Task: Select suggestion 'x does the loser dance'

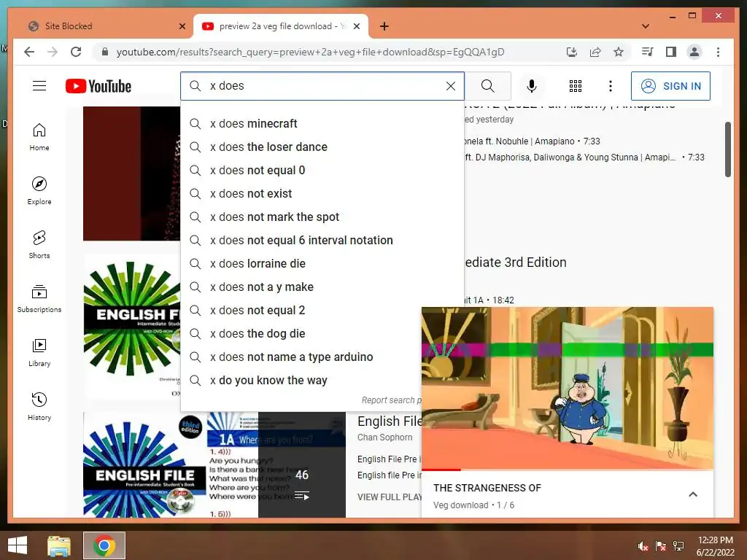Action: [x=322, y=147]
